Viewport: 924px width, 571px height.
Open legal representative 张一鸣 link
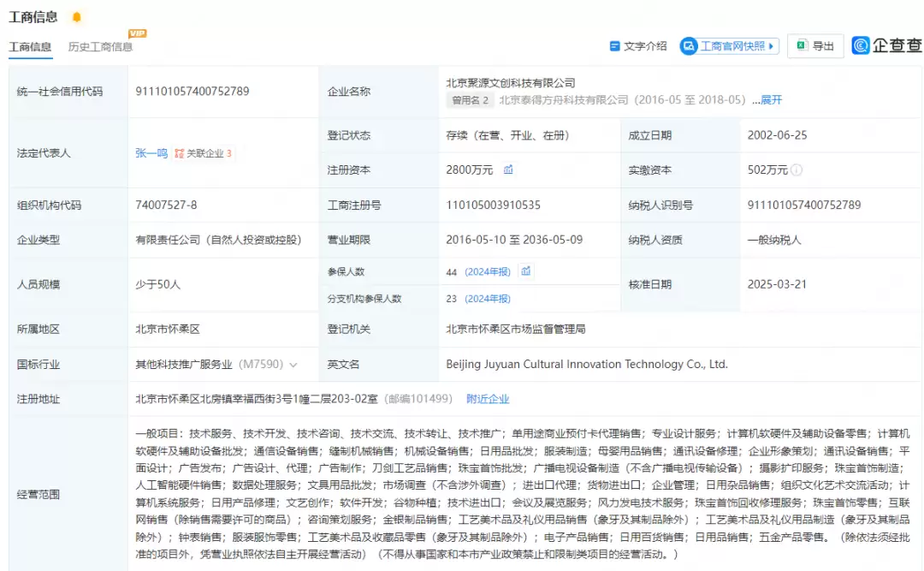pos(151,153)
